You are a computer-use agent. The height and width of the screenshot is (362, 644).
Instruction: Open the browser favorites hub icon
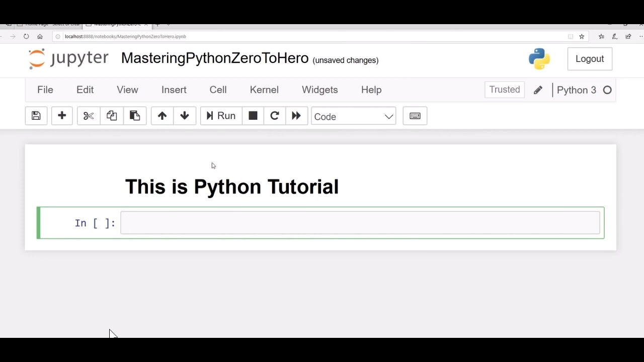[601, 36]
